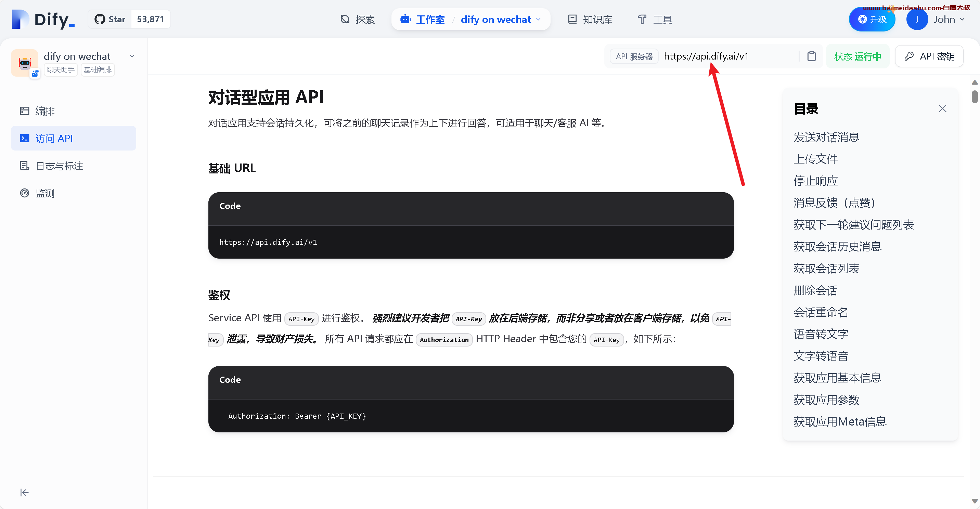This screenshot has width=980, height=509.
Task: Click the 工作室 robot icon
Action: click(x=405, y=19)
